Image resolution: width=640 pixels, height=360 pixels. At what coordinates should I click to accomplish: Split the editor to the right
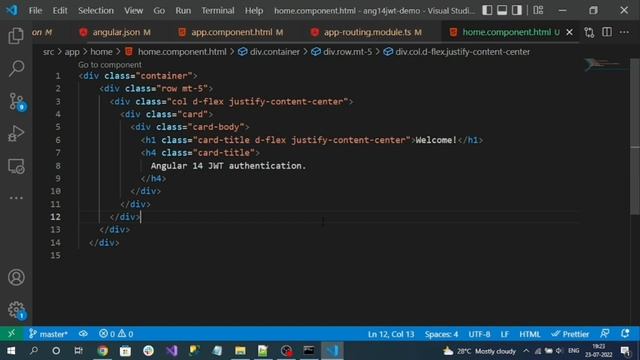(x=607, y=32)
